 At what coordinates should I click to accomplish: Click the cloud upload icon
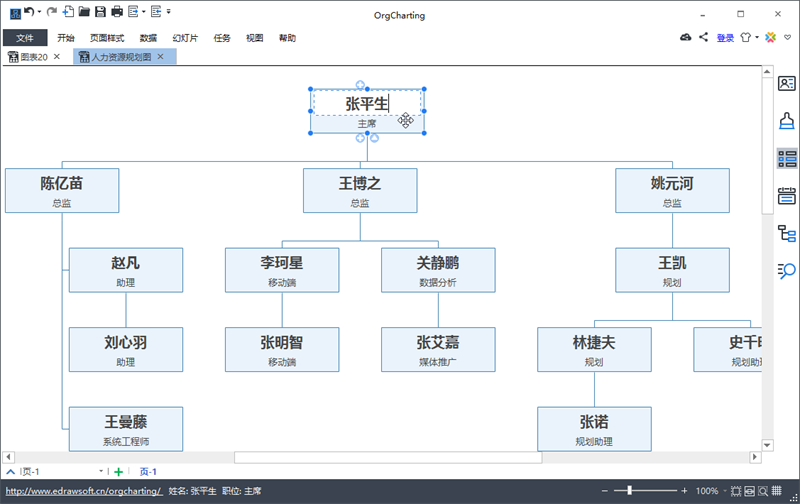click(685, 37)
